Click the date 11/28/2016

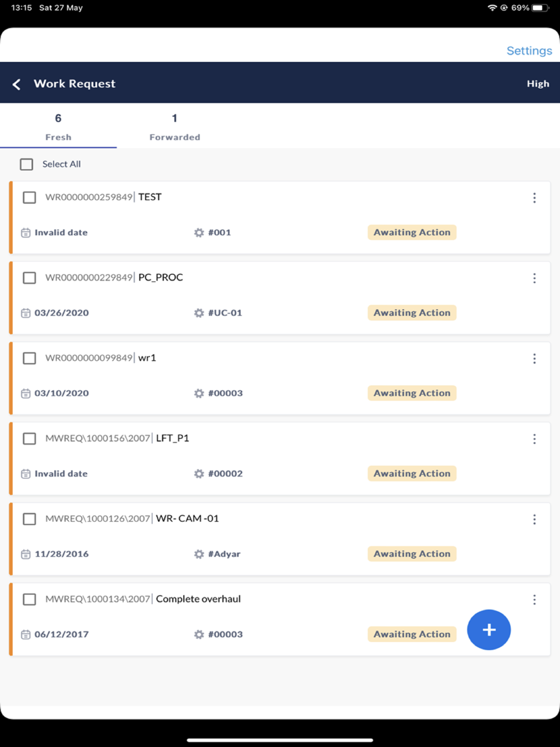tap(62, 554)
